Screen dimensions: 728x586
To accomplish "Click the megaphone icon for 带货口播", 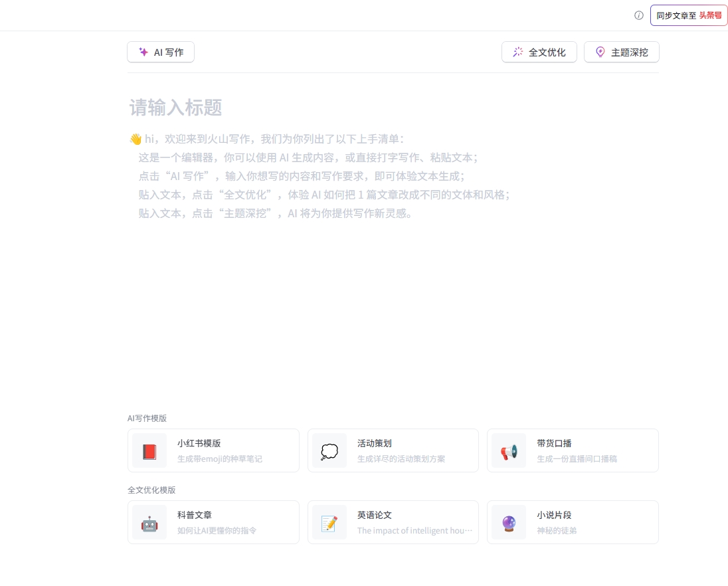I will [x=509, y=452].
